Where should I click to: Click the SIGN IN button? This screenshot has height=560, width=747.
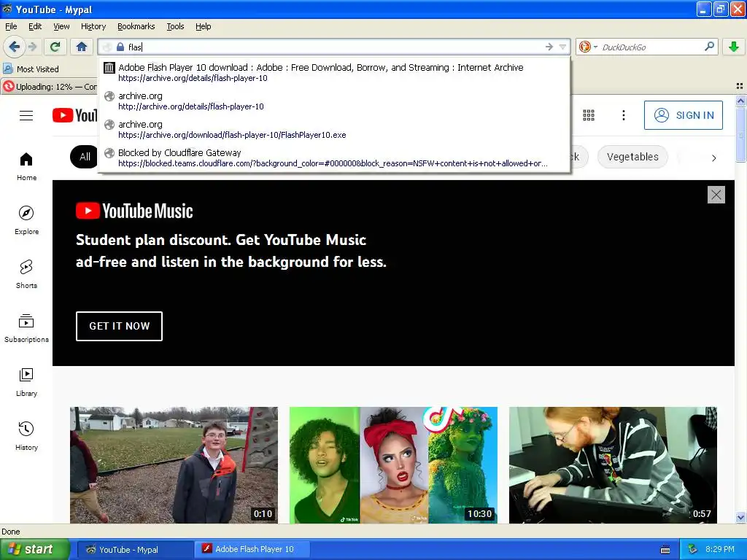(x=683, y=115)
